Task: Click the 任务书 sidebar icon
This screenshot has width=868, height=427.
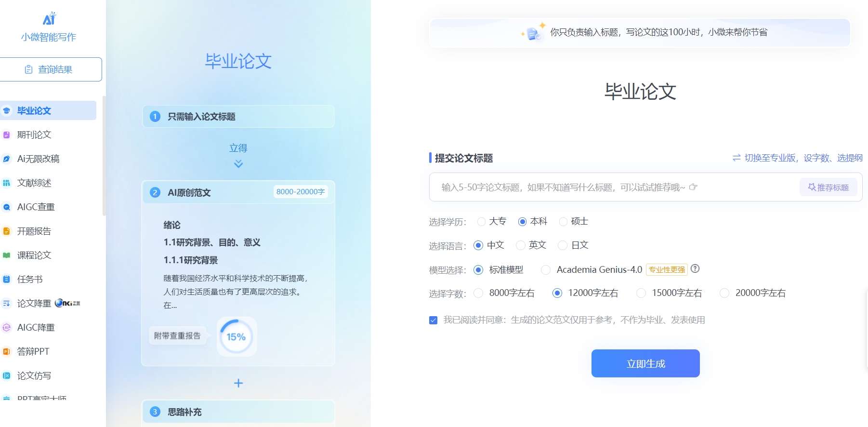Action: (x=7, y=280)
